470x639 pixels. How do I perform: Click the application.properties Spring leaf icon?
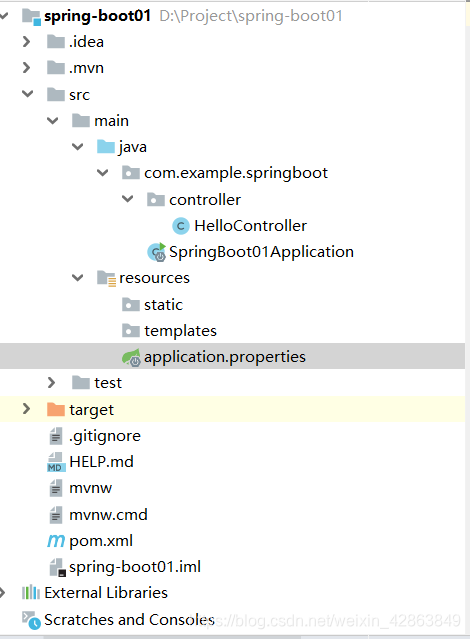tap(131, 357)
